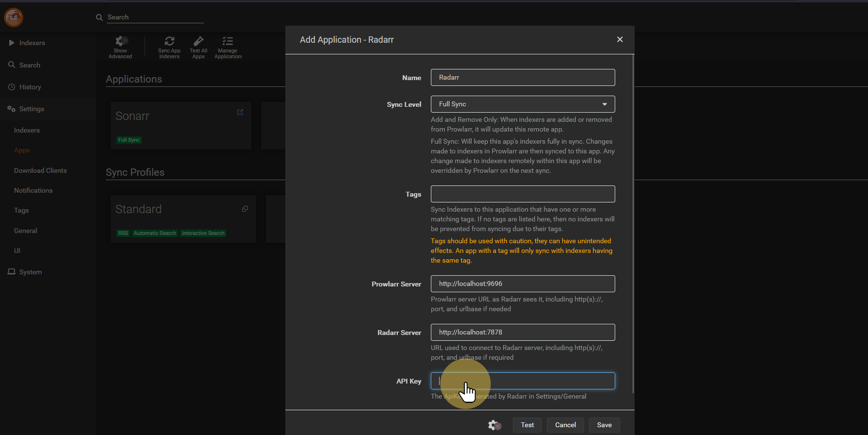Click the Applications heading
The width and height of the screenshot is (868, 435).
[x=134, y=79]
